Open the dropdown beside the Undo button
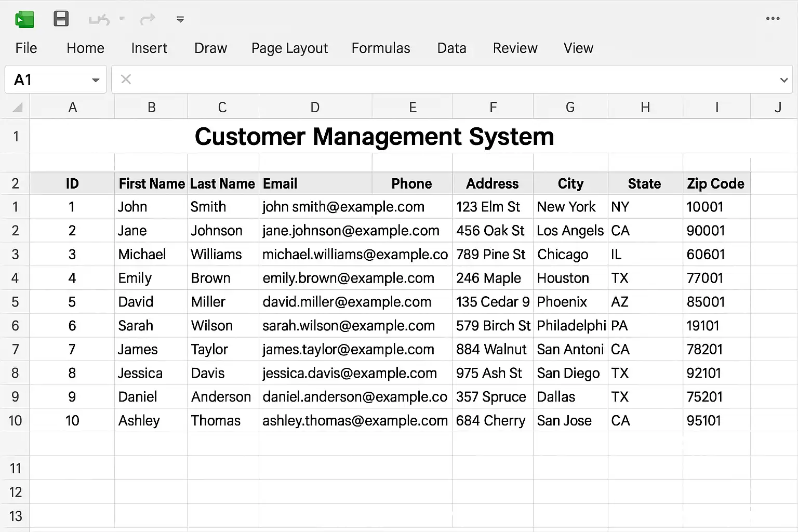 (122, 19)
